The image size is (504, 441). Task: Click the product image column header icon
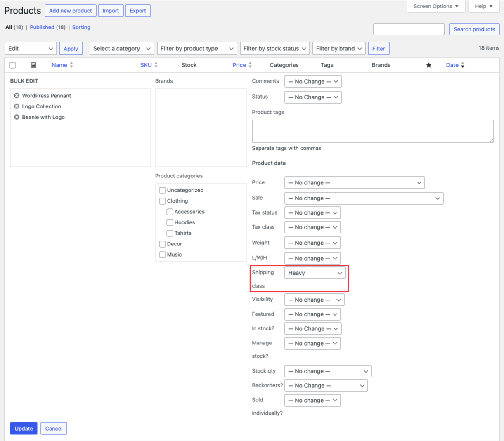click(33, 65)
